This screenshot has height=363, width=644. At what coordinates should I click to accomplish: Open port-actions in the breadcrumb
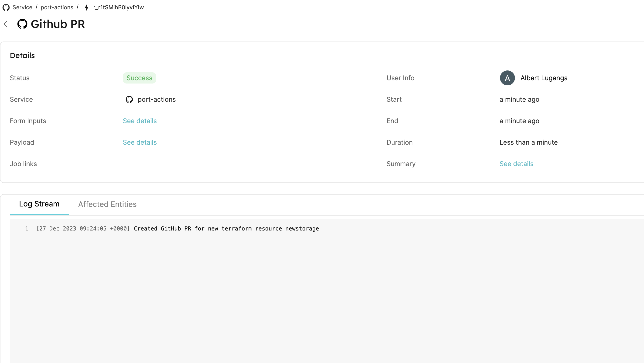point(57,7)
